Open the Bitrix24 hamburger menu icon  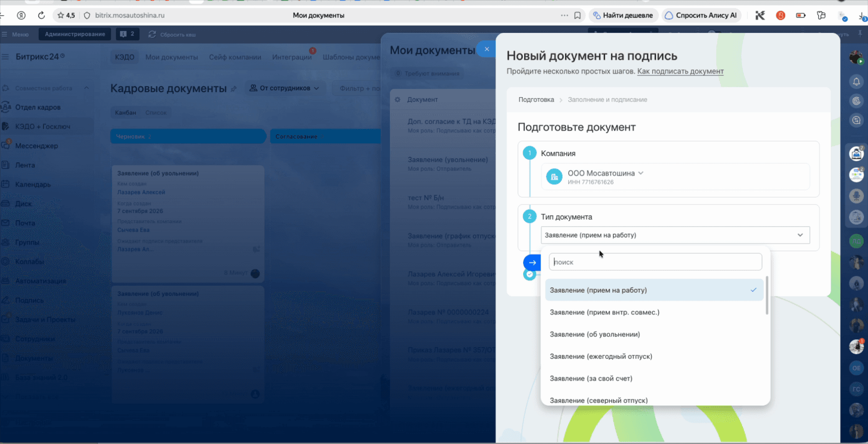[6, 57]
